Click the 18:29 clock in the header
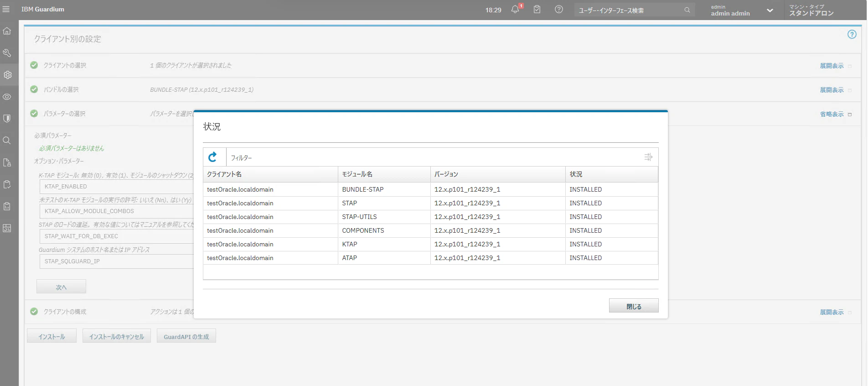868x386 pixels. coord(493,10)
